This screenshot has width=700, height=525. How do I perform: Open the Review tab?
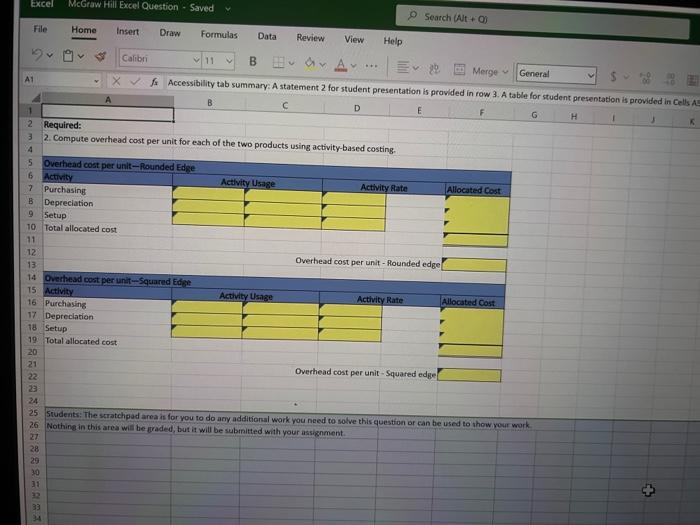310,38
